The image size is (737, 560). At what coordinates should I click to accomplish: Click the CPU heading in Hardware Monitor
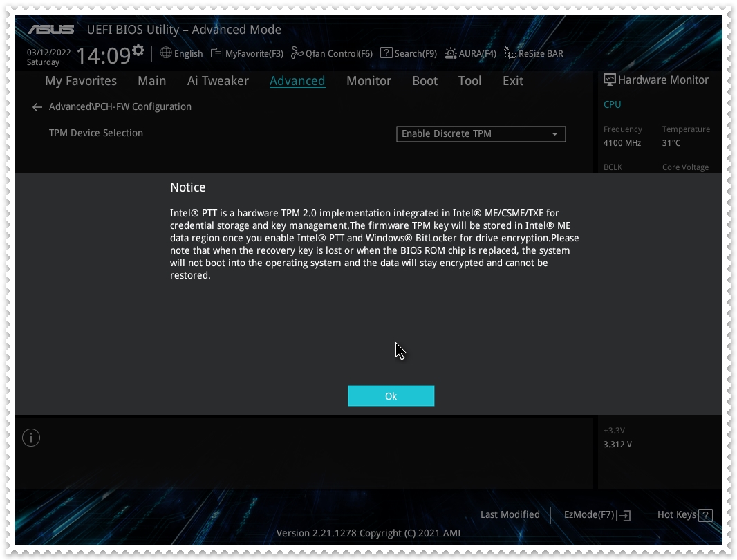pyautogui.click(x=613, y=105)
